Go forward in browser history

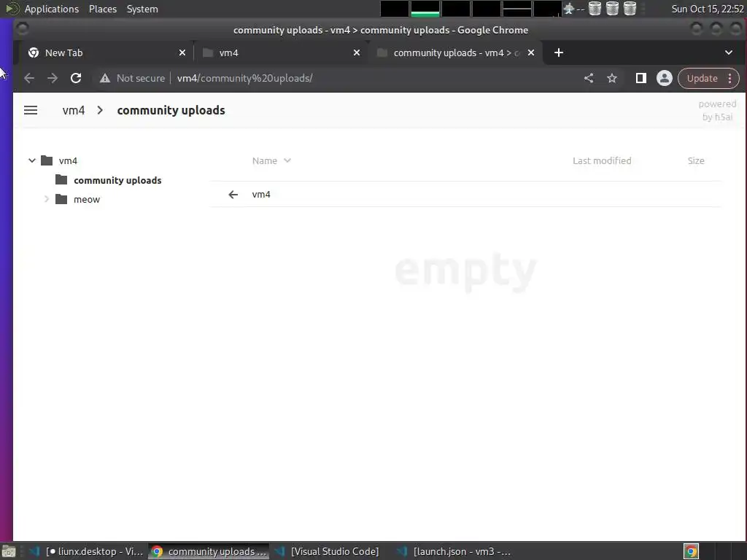[x=53, y=78]
